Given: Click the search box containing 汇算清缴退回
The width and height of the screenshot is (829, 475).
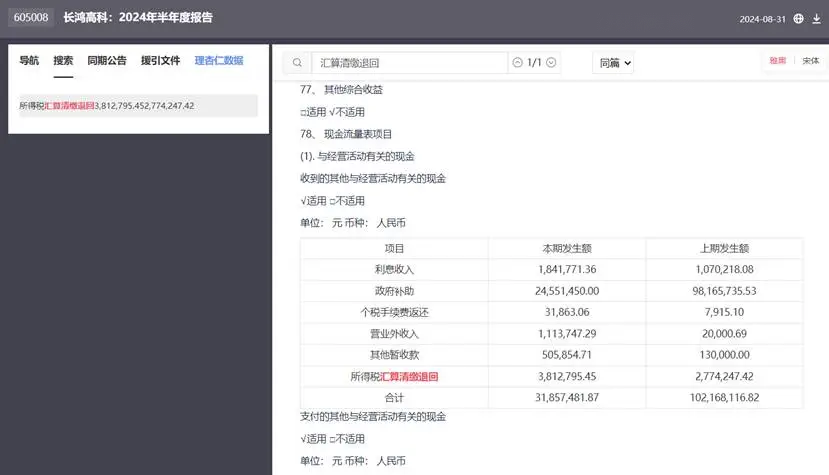Looking at the screenshot, I should [409, 63].
